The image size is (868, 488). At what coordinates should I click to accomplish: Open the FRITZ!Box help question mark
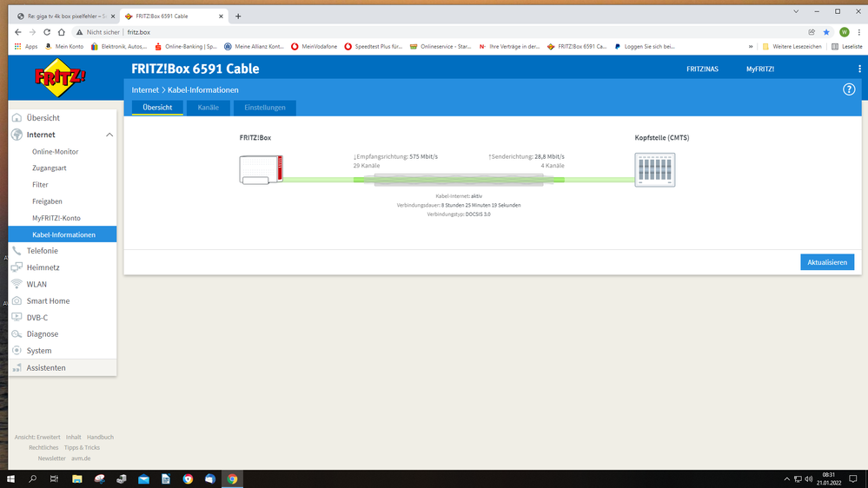(x=849, y=89)
